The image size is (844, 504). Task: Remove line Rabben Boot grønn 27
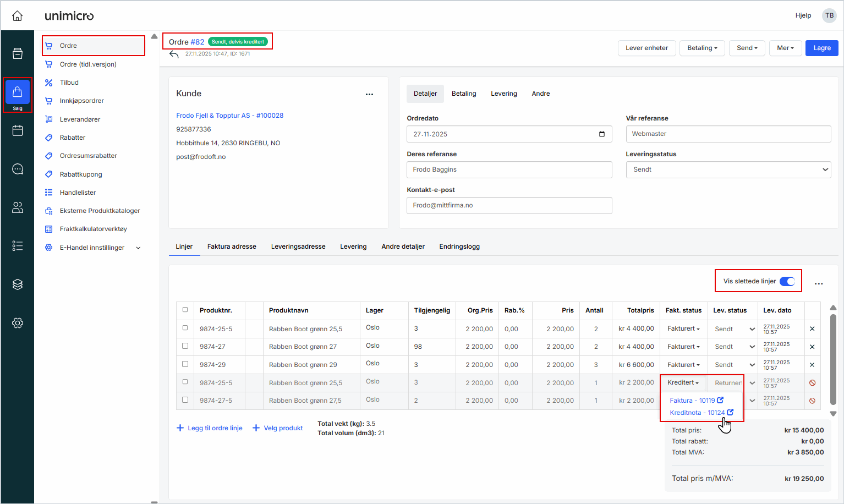(x=812, y=347)
